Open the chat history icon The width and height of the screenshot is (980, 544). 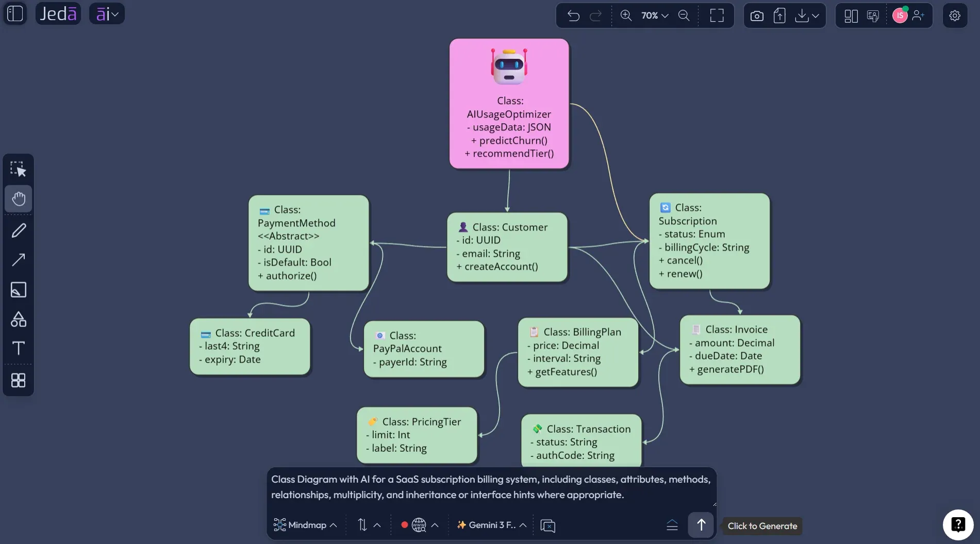547,525
